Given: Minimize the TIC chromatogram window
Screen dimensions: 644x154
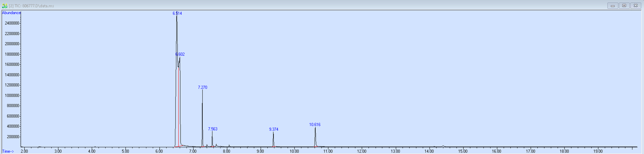Looking at the screenshot, I should pos(613,6).
